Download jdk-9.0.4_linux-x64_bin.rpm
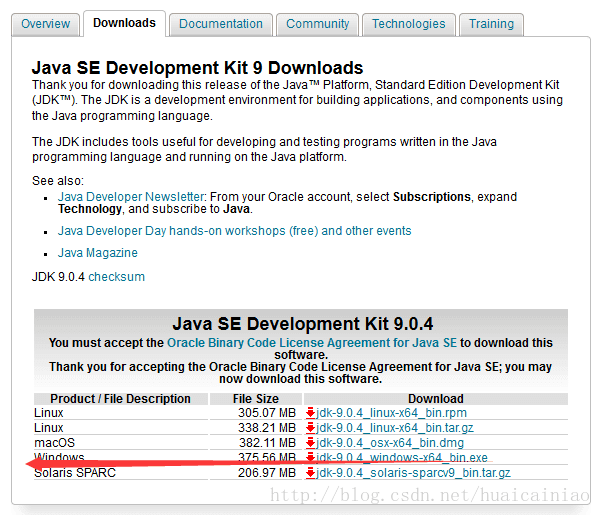This screenshot has height=515, width=601. pos(391,413)
